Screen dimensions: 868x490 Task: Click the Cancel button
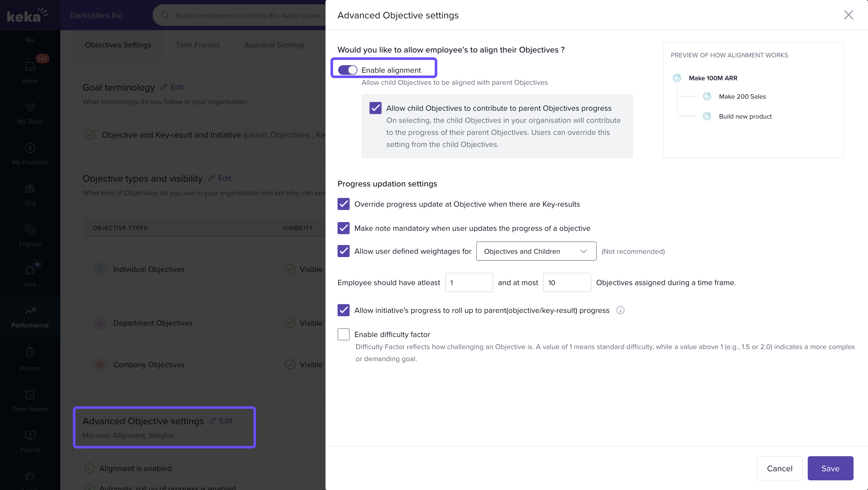779,468
